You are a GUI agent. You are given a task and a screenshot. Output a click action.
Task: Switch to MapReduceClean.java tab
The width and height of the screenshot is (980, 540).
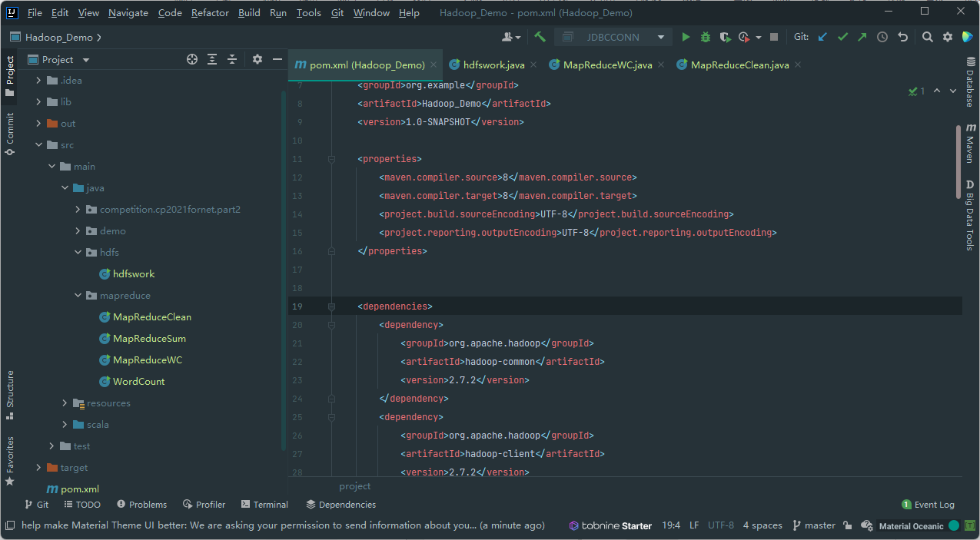point(739,65)
